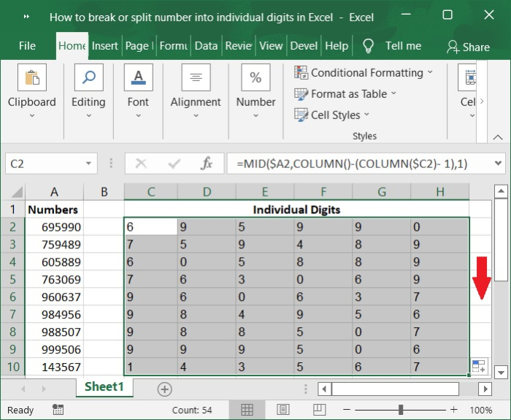Viewport: 511px width, 420px height.
Task: Open the Alignment group icon
Action: click(196, 79)
